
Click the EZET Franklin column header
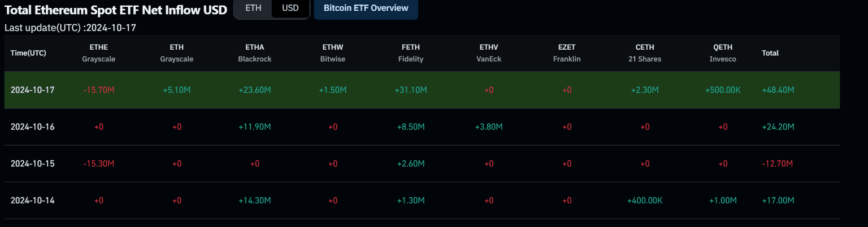point(567,53)
